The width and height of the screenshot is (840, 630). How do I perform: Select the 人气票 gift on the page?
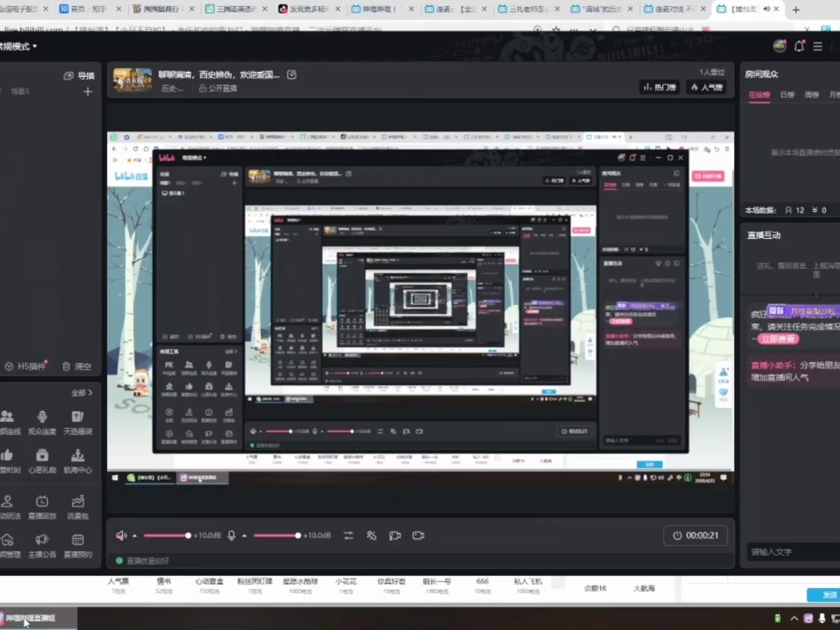(x=118, y=585)
